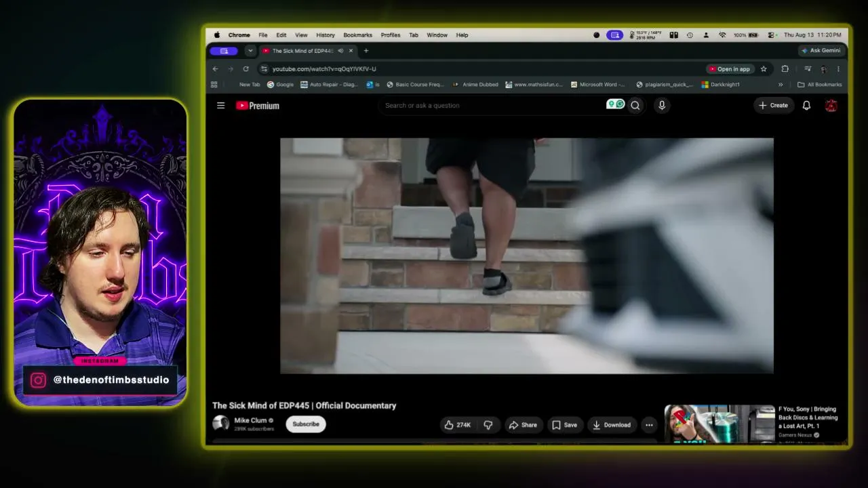The width and height of the screenshot is (868, 488).
Task: Open the Apps grid in bookmarks bar
Action: pyautogui.click(x=214, y=85)
